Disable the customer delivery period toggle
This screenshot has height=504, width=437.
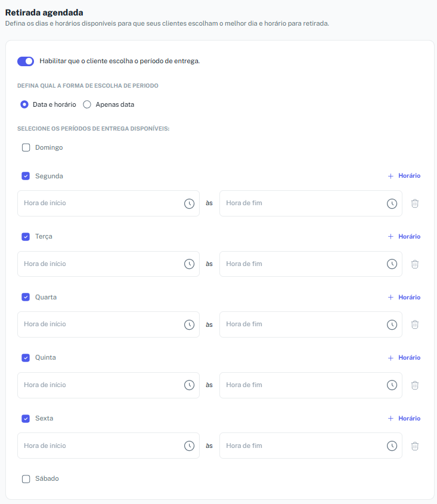pos(26,61)
